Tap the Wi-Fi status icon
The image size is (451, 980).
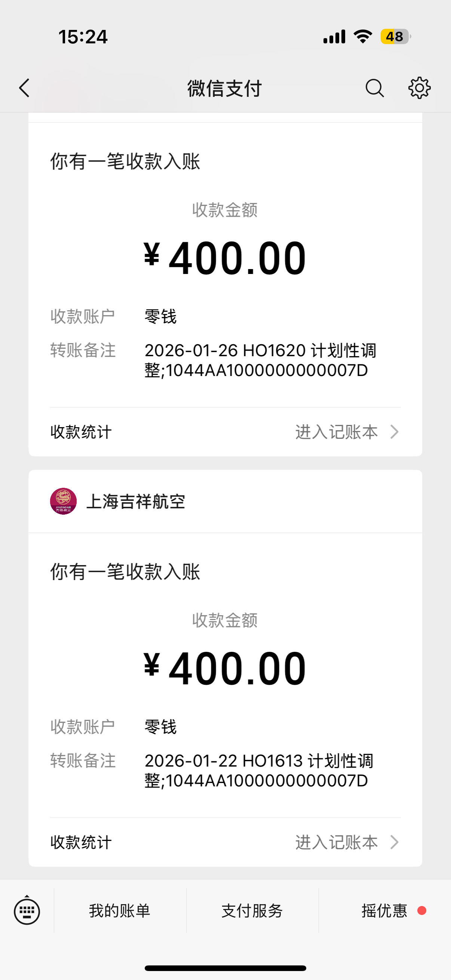(x=362, y=37)
